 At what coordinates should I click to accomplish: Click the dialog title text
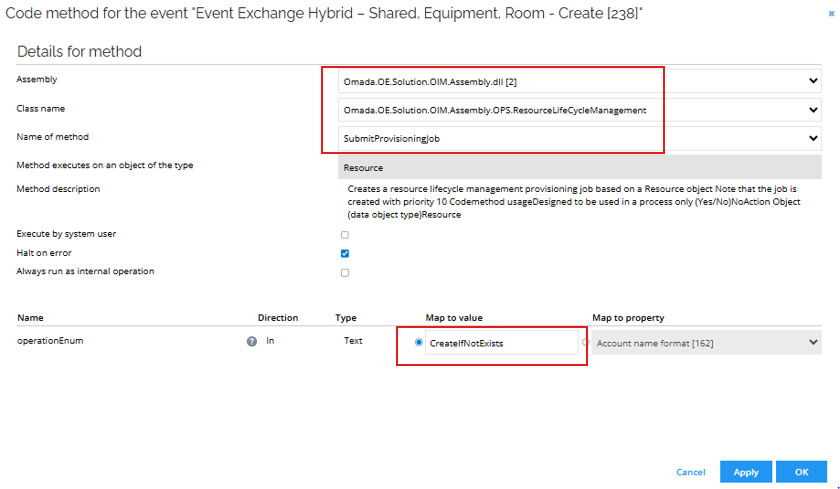click(324, 13)
